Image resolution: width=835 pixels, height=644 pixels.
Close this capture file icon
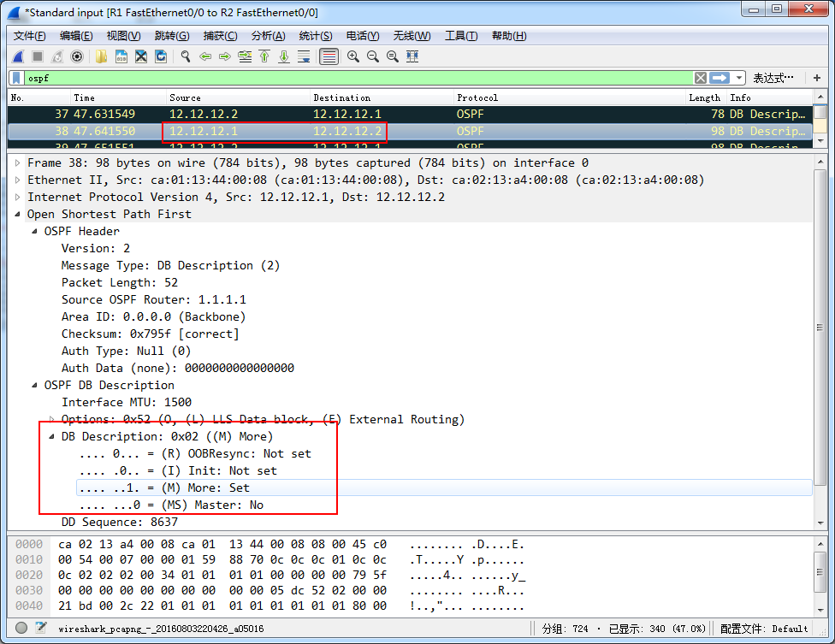(x=140, y=56)
